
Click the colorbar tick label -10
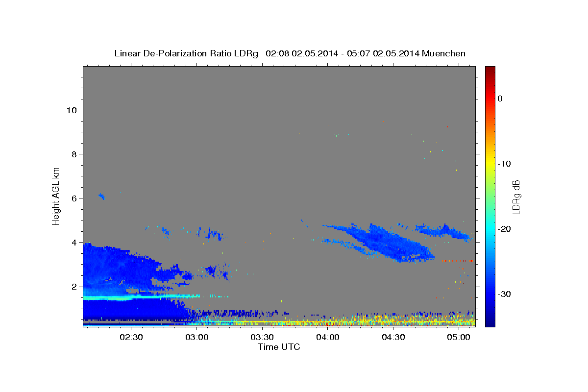click(505, 164)
